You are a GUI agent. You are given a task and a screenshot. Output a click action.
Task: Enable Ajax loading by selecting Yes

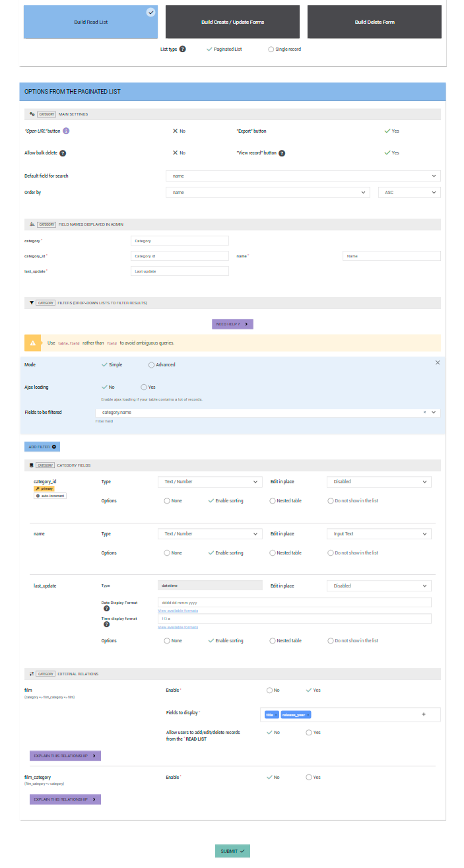[x=143, y=387]
